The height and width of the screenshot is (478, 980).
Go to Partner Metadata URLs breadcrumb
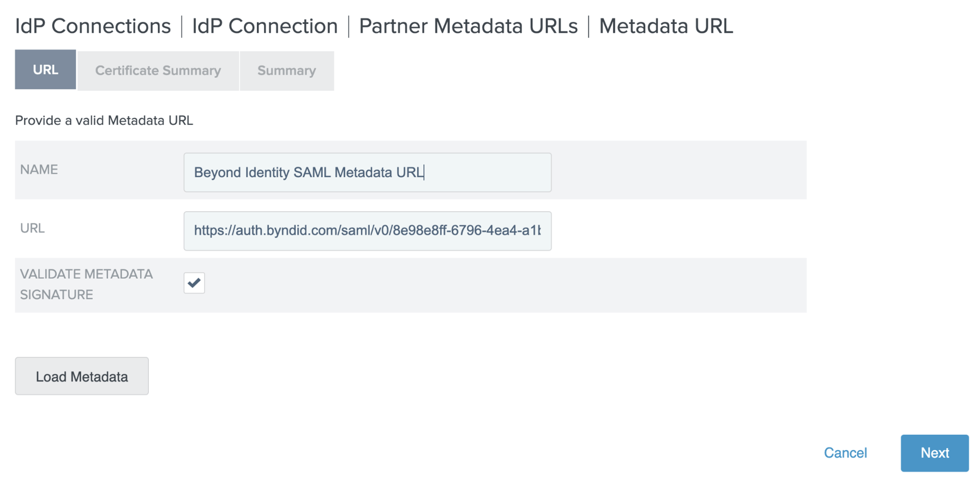[x=468, y=26]
